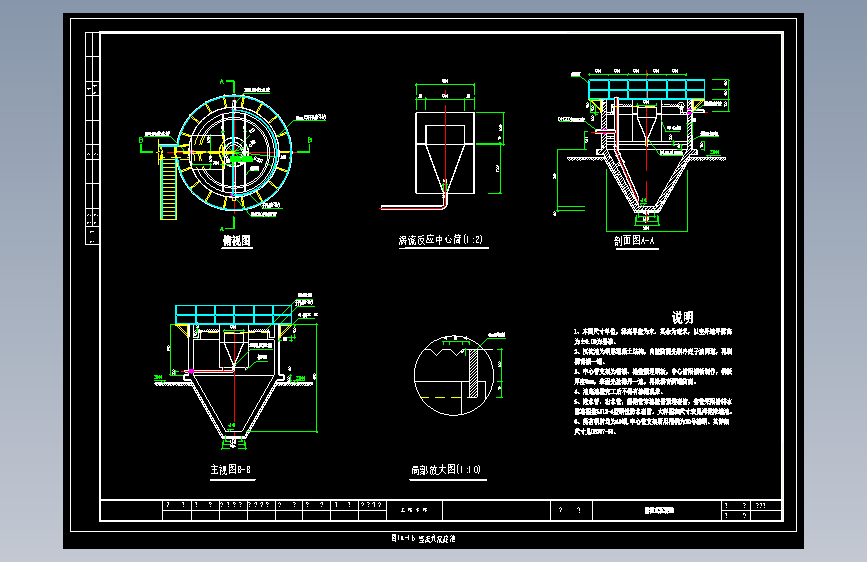The width and height of the screenshot is (867, 562).
Task: Click the circular top-view plan drawing
Action: pyautogui.click(x=234, y=152)
